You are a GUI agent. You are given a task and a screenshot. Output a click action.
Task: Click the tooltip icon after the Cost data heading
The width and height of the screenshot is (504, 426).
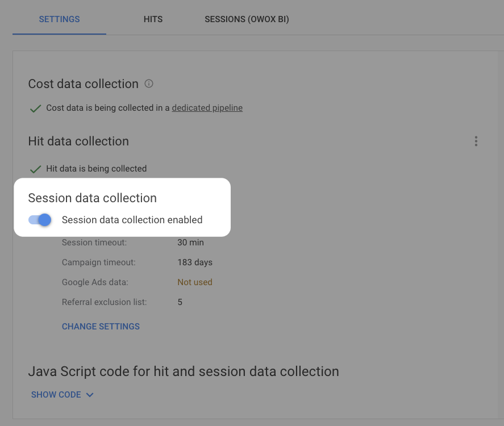tap(148, 83)
